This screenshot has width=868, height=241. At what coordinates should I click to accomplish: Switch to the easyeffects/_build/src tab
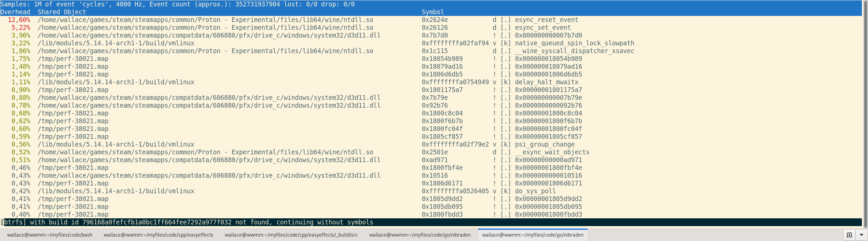291,235
